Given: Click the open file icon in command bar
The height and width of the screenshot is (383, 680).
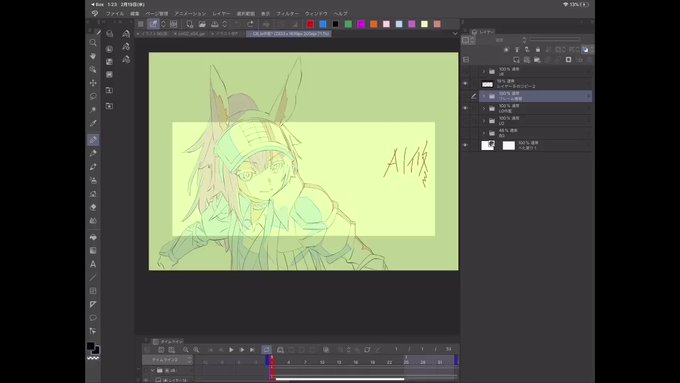Looking at the screenshot, I should pyautogui.click(x=202, y=24).
